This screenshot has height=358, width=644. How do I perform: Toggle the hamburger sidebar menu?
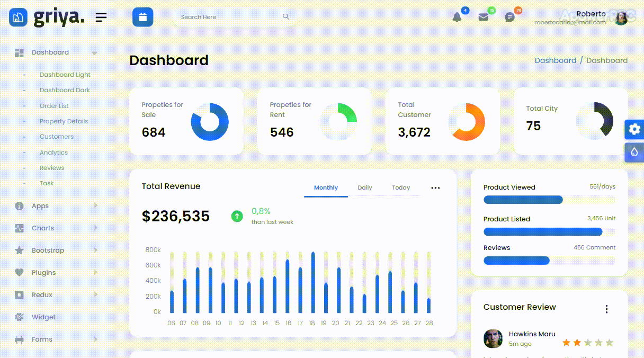[x=101, y=17]
